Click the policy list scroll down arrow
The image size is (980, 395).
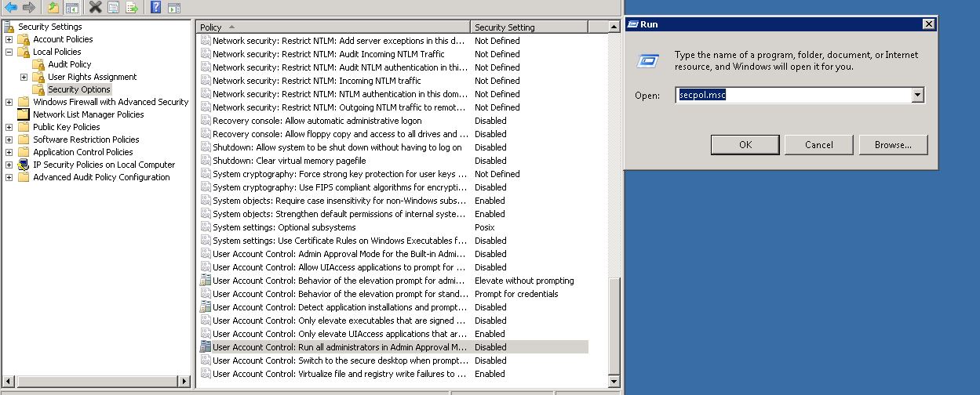coord(614,382)
